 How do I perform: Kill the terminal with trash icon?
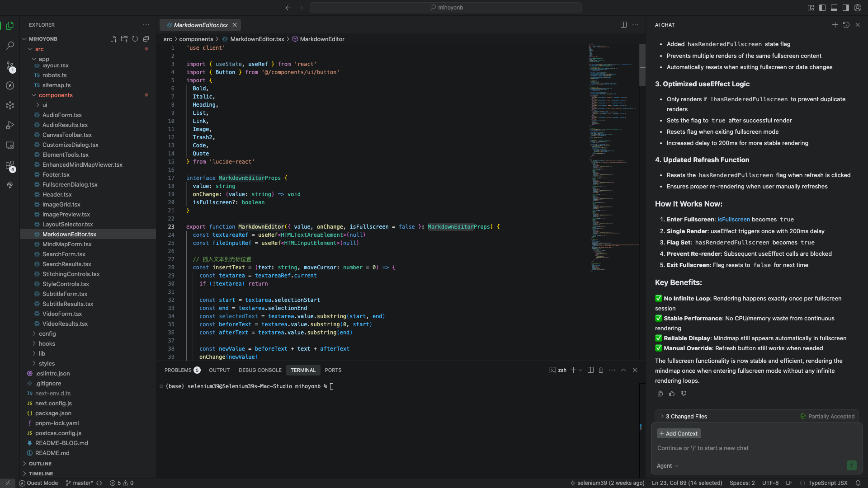tap(601, 370)
